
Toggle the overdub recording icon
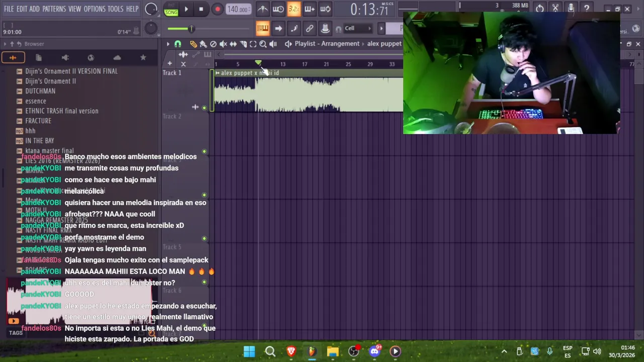tap(309, 9)
